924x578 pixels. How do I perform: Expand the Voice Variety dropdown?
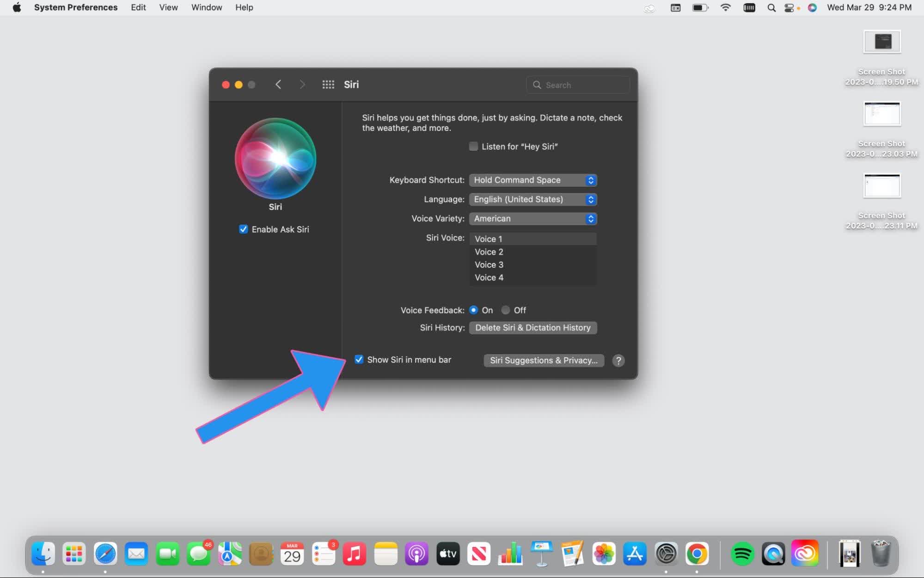click(x=532, y=218)
